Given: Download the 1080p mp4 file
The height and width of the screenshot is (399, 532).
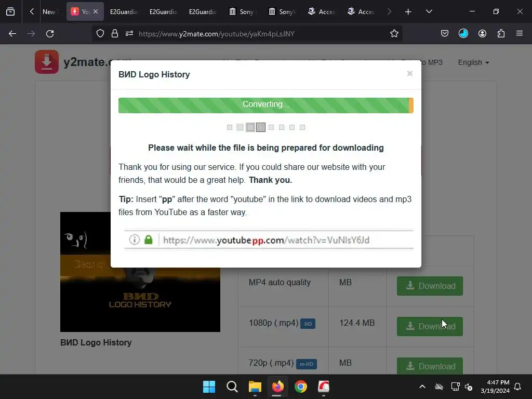Looking at the screenshot, I should point(430,326).
